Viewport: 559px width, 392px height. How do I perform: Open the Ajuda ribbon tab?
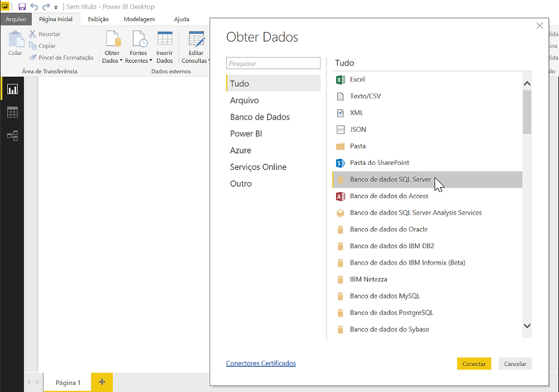182,19
